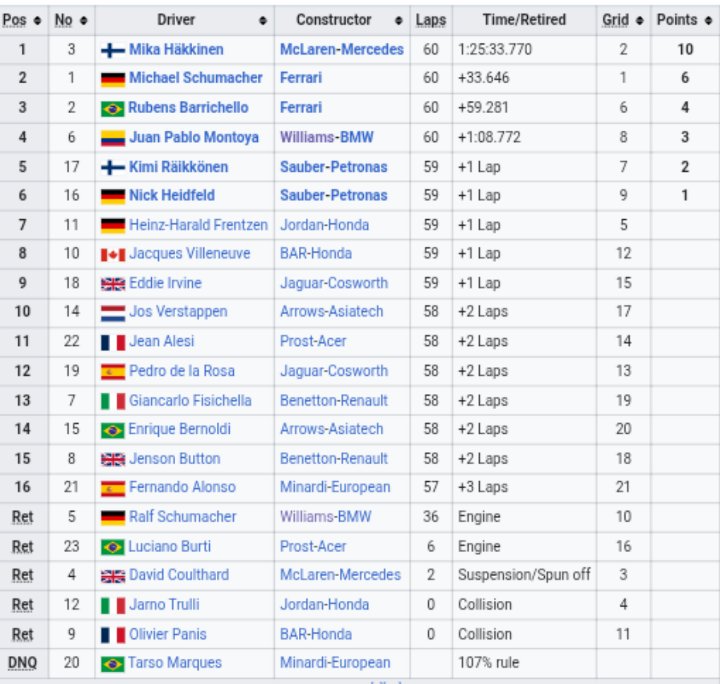Open Michael Schumacher driver link

196,78
